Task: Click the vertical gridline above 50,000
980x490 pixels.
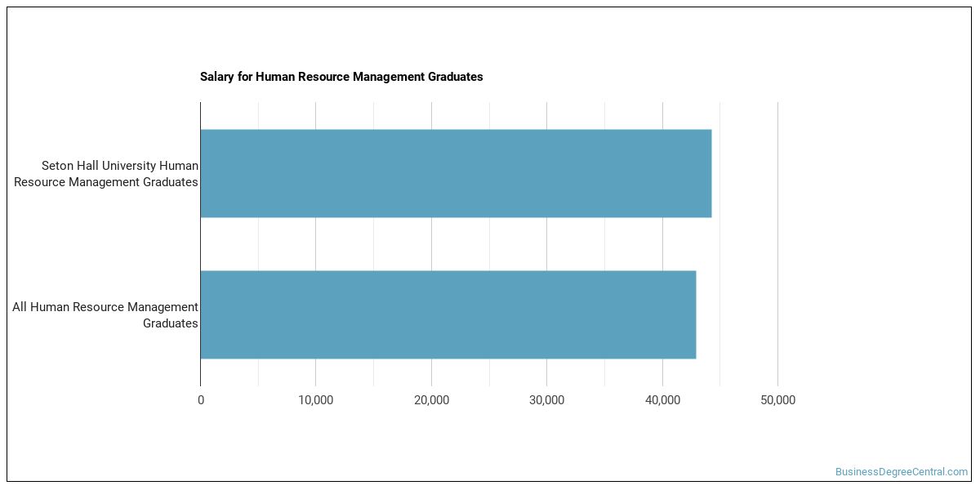Action: click(777, 245)
